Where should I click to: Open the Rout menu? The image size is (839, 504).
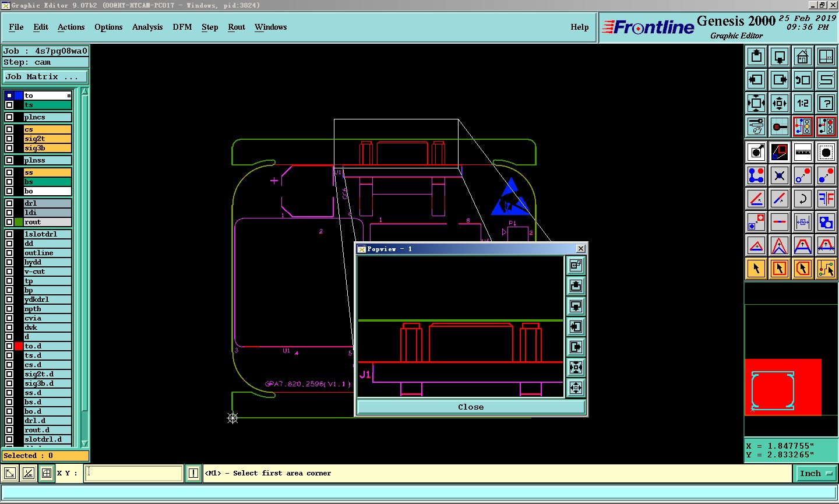coord(237,27)
